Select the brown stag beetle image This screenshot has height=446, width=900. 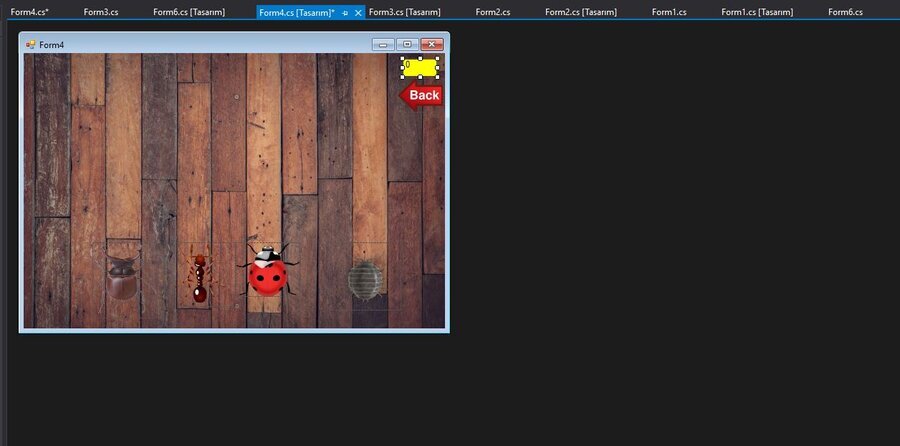[x=122, y=277]
